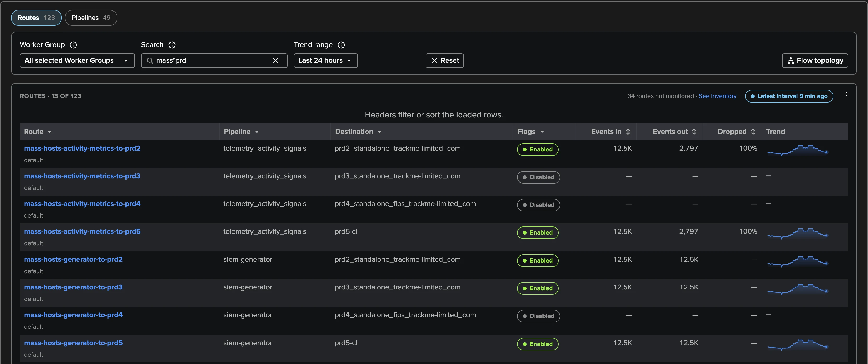Sort by Events out column arrows
Image resolution: width=868 pixels, height=364 pixels.
coord(694,132)
